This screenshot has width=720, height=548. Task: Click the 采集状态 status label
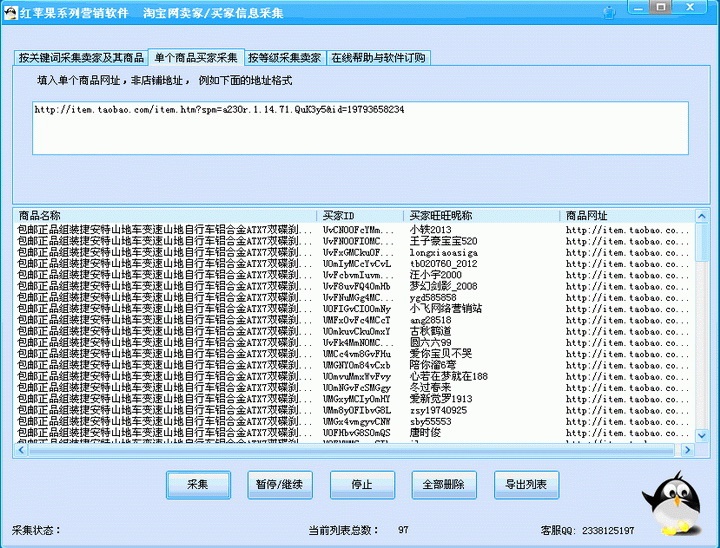tap(36, 530)
